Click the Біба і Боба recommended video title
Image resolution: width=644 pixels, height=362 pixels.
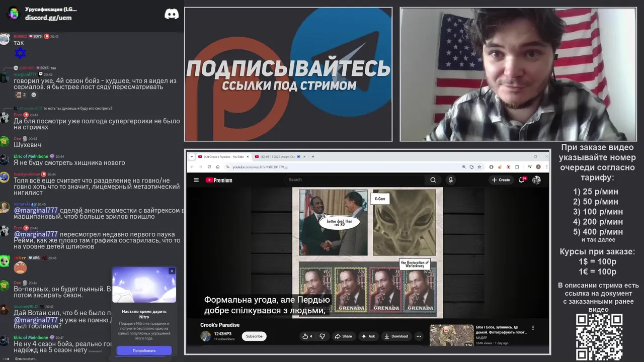point(502,330)
